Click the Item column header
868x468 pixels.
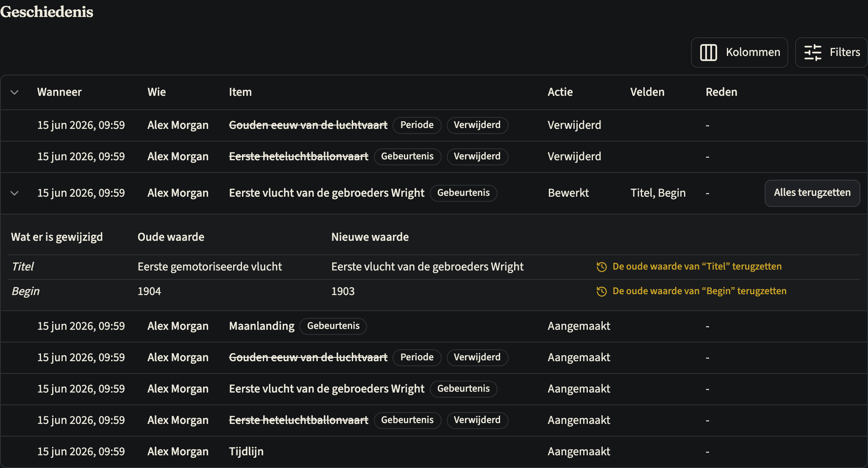tap(240, 92)
